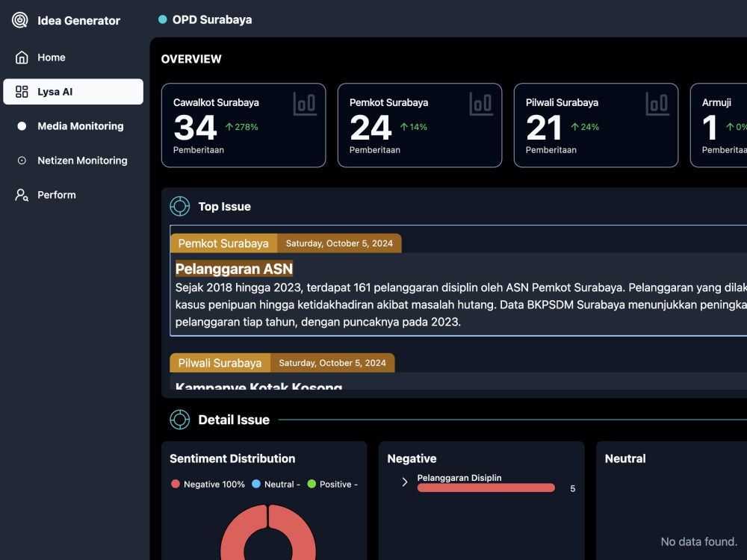Click the number 34 on Cawalkot card
This screenshot has width=747, height=560.
point(195,128)
